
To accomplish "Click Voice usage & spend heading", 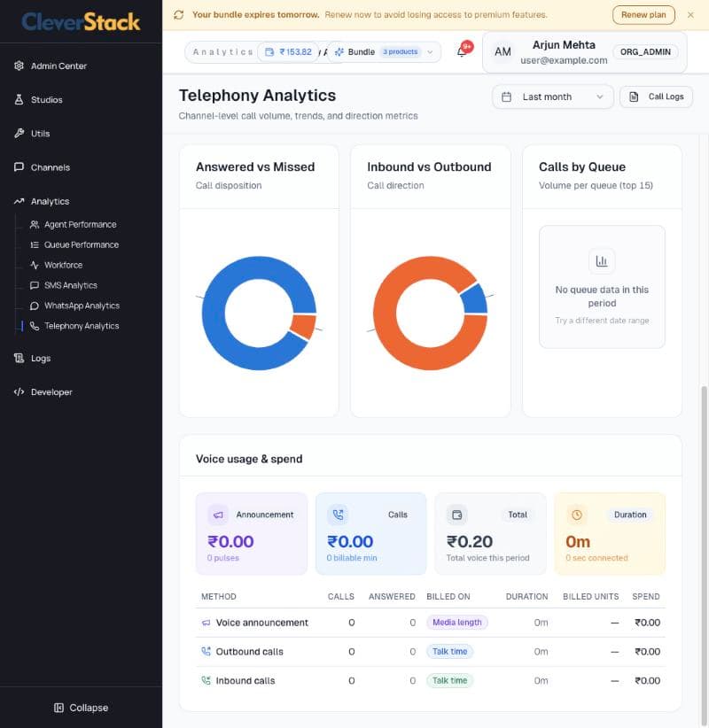I will pyautogui.click(x=249, y=459).
